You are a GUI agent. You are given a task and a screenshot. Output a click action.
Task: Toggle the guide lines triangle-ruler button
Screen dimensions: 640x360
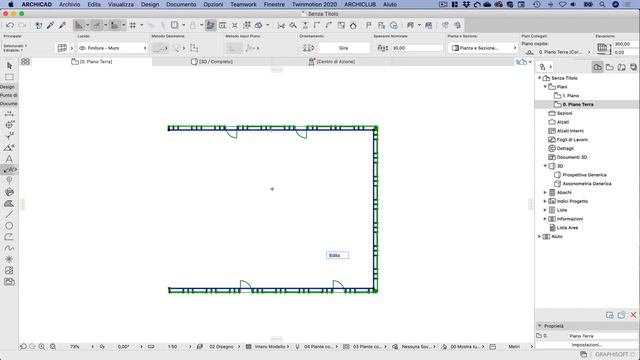click(78, 25)
